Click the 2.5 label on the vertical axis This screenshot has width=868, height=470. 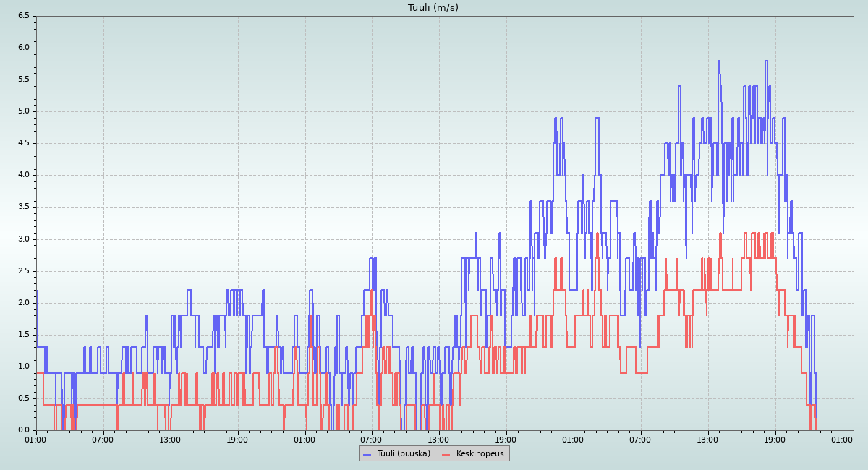(x=23, y=271)
